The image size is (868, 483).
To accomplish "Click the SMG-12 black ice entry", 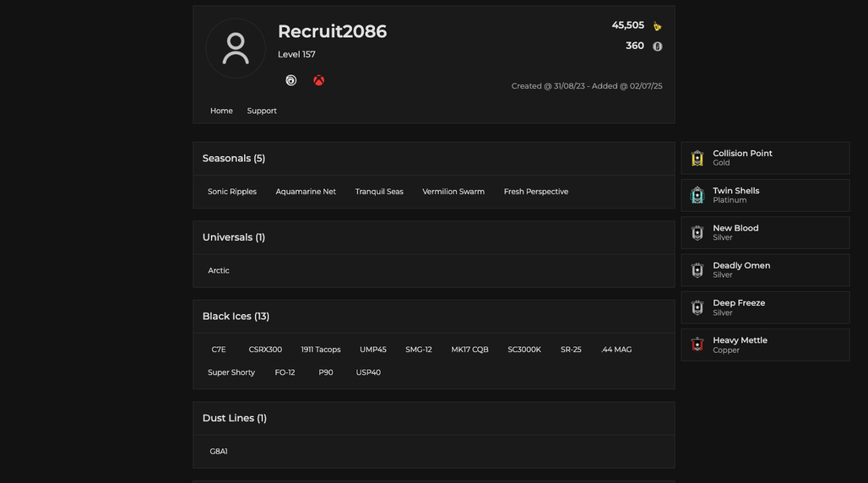I will [x=419, y=350].
